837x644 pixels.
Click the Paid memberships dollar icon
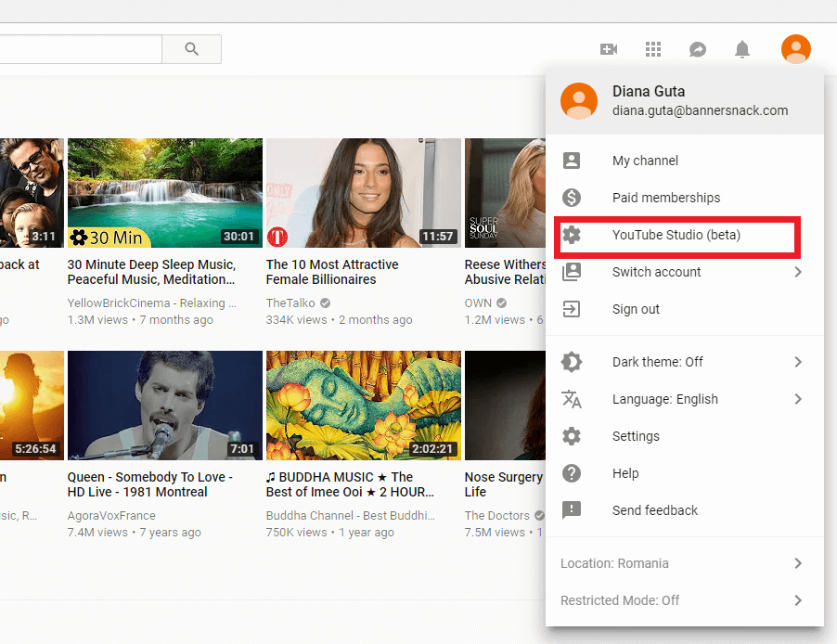pos(572,198)
